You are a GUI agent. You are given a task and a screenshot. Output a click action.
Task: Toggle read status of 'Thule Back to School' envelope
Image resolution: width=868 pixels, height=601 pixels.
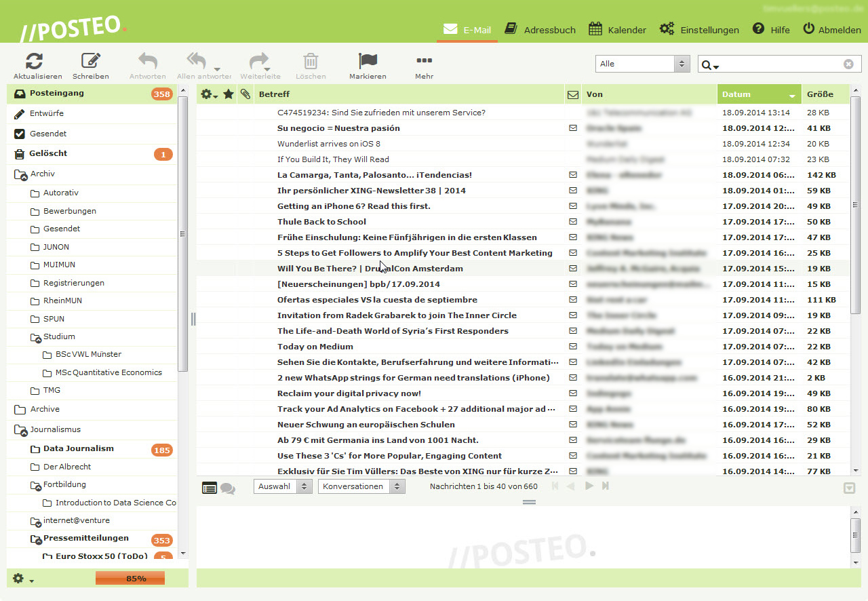coord(573,221)
